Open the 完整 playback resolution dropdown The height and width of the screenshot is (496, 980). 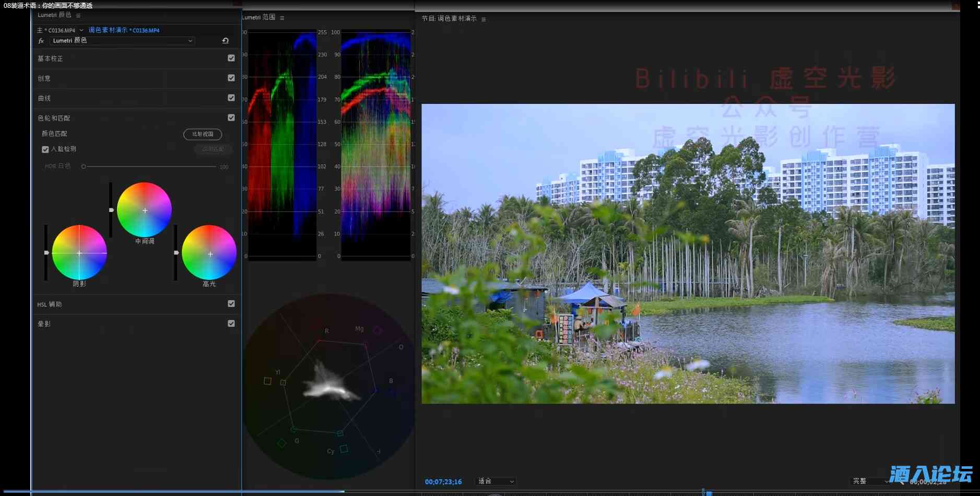[x=870, y=481]
